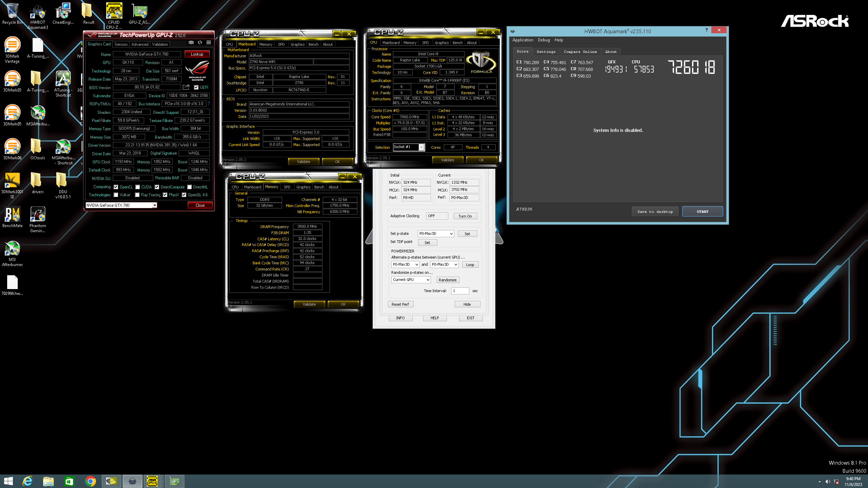The image size is (868, 488).
Task: Click Turn On for Adaptive Clocking
Action: click(465, 216)
